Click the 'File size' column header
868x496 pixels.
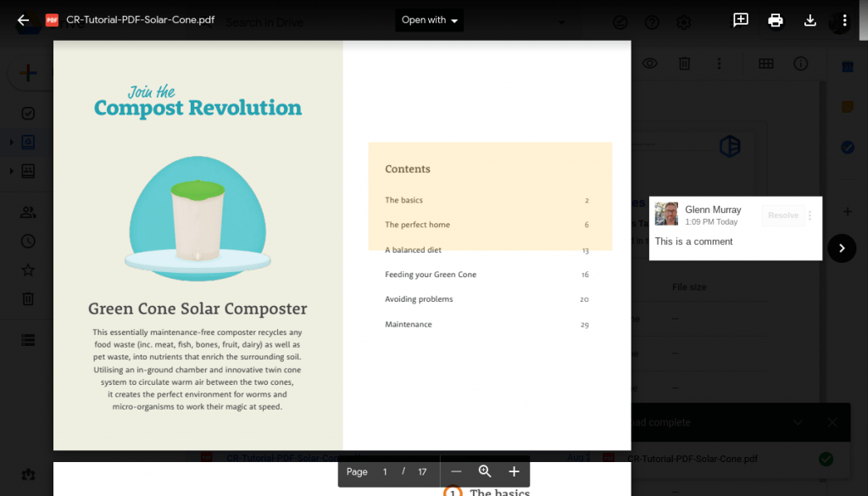click(x=689, y=287)
